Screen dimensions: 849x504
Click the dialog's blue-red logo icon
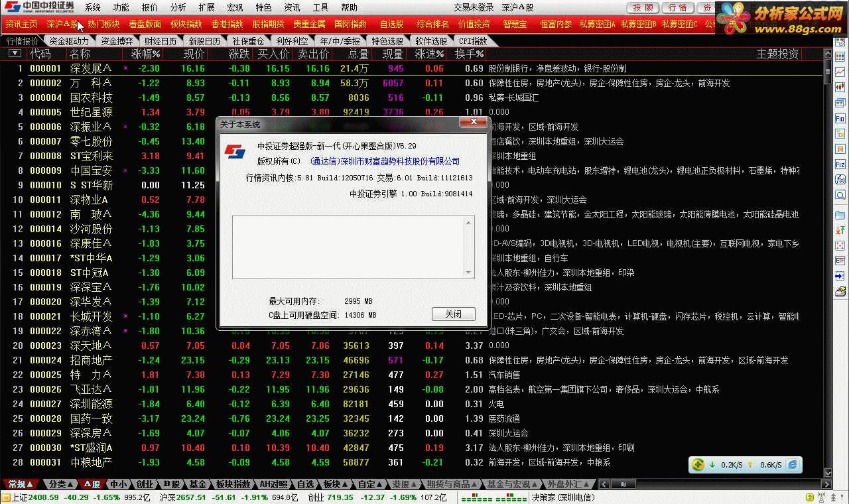pyautogui.click(x=234, y=151)
